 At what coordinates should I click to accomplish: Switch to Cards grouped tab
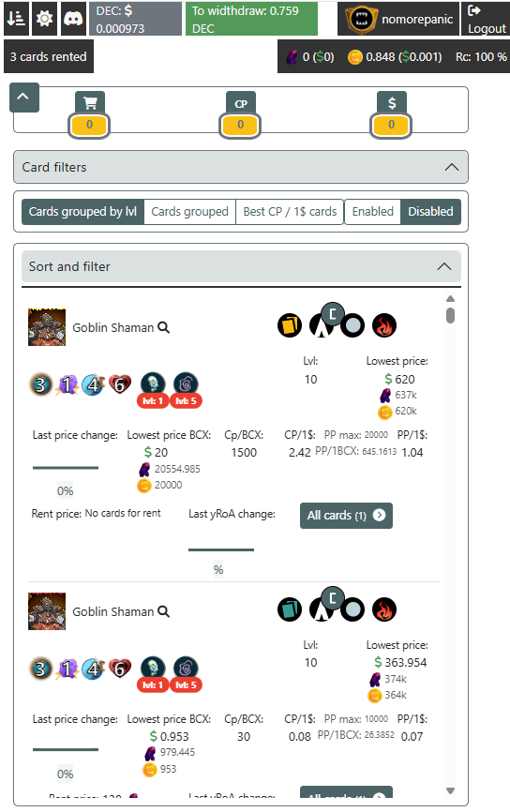tap(189, 212)
